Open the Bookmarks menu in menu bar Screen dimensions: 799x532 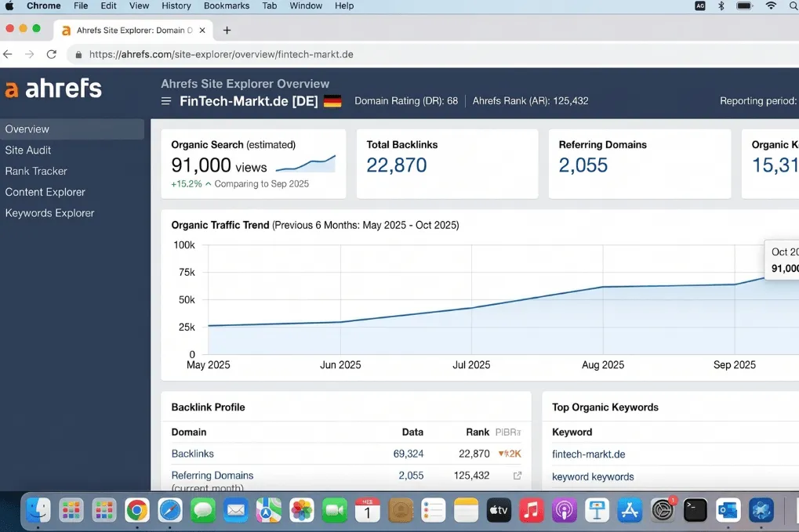227,5
